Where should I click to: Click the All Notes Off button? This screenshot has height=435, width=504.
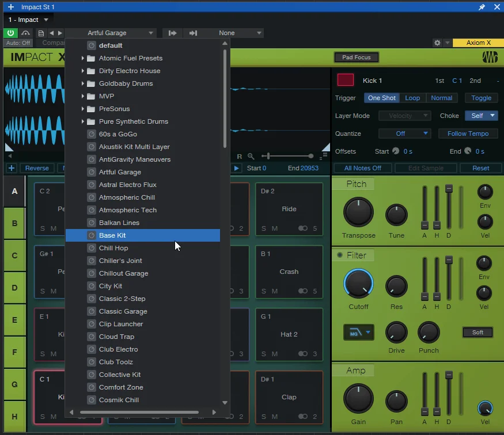362,168
